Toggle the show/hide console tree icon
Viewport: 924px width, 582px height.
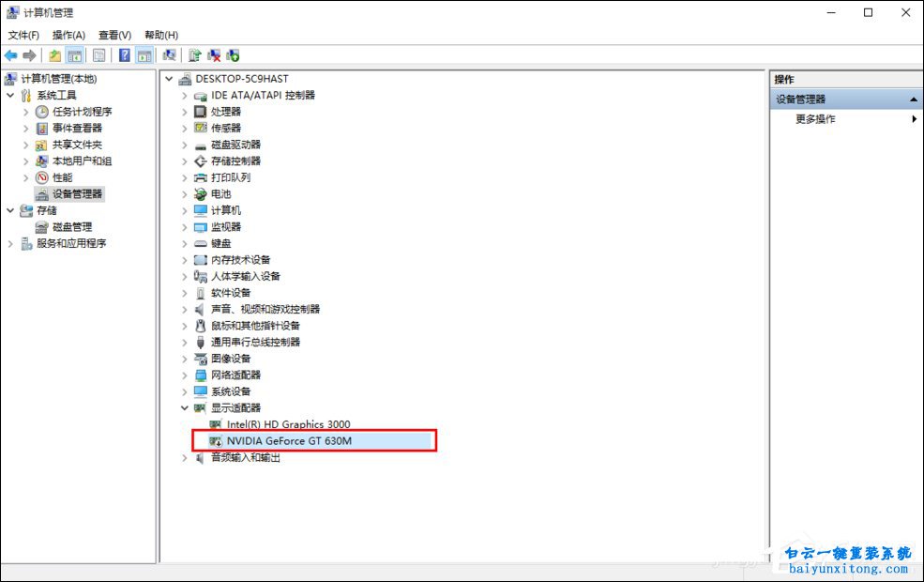coord(74,55)
